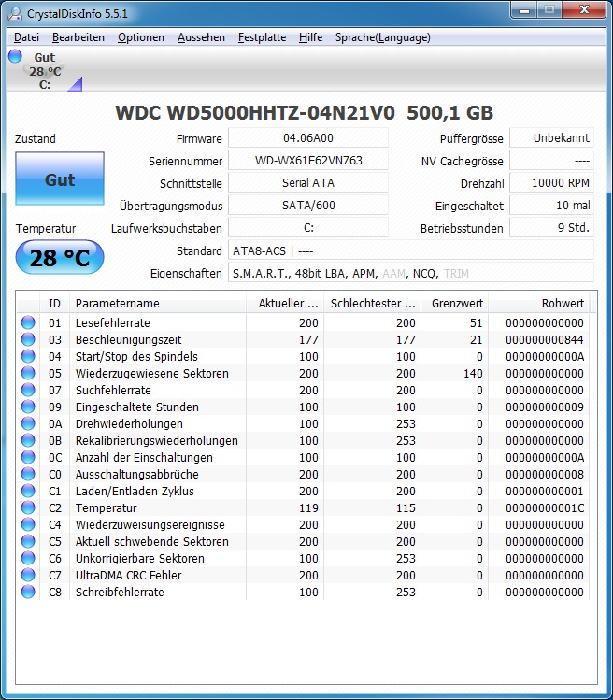Click the Eingeschaltet field showing 10 mal
Image resolution: width=613 pixels, height=700 pixels.
click(x=552, y=206)
